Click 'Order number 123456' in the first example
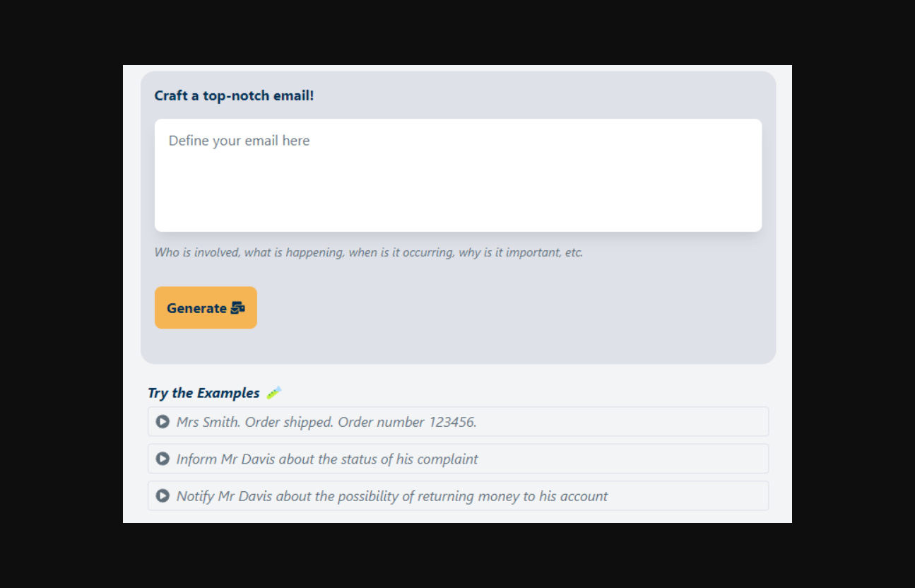Screen dimensions: 915x588 [x=407, y=422]
